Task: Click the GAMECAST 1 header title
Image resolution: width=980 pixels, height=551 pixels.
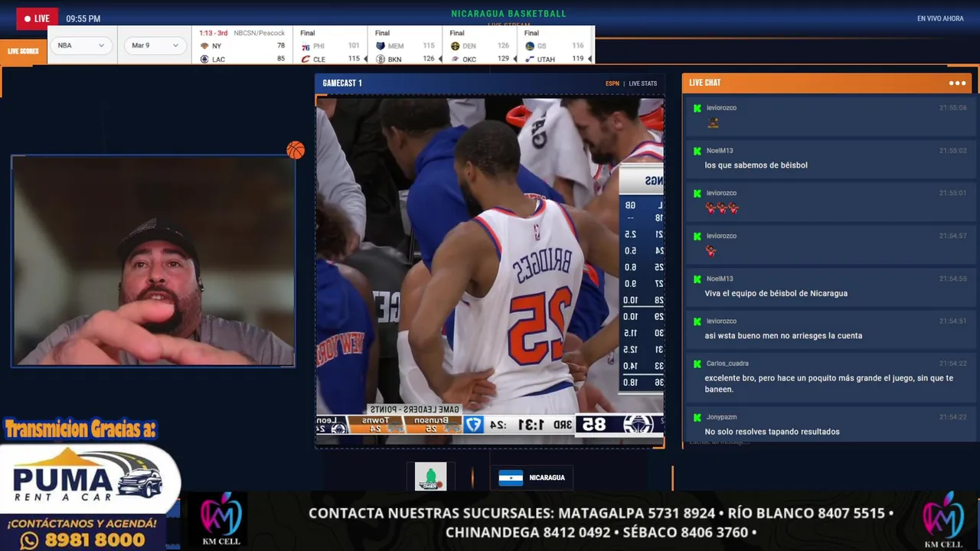Action: [x=342, y=83]
